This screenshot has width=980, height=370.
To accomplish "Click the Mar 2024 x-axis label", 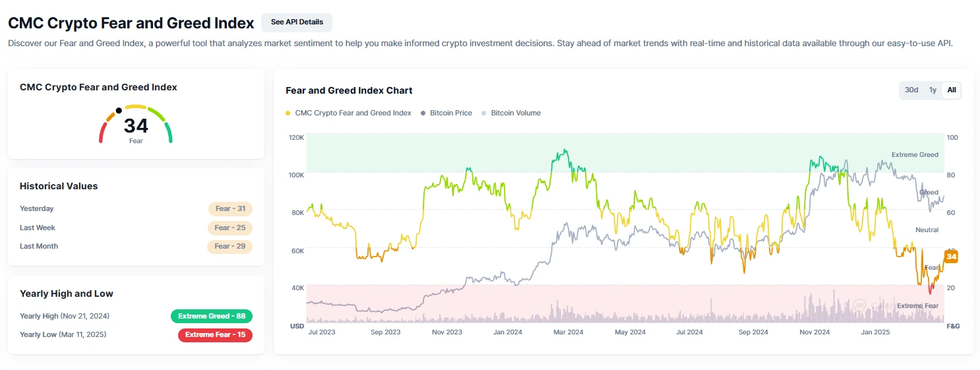I will (x=568, y=332).
